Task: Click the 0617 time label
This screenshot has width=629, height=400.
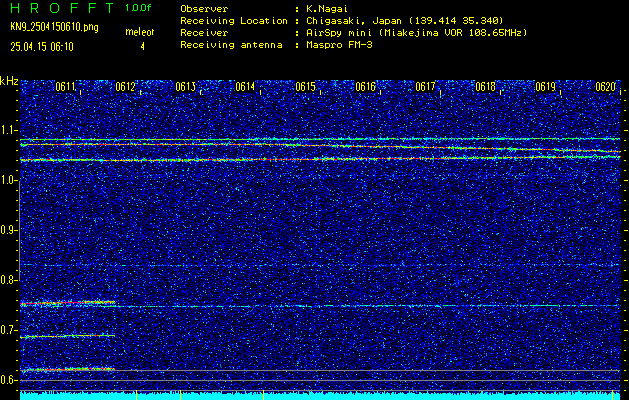Action: point(425,87)
